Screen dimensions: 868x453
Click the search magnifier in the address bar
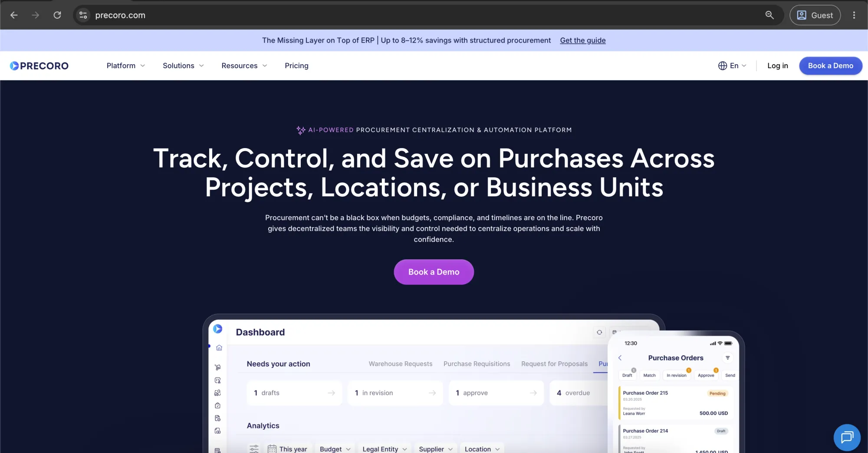click(x=769, y=15)
